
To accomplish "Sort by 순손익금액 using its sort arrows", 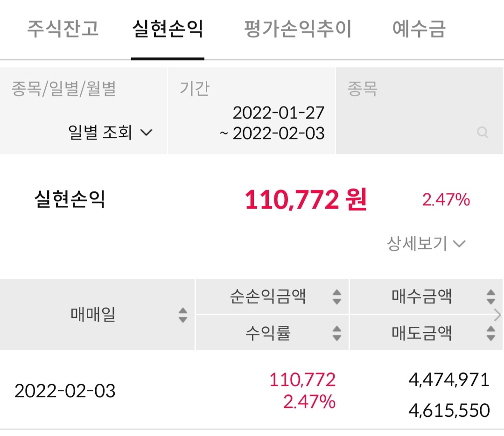I will pyautogui.click(x=337, y=297).
